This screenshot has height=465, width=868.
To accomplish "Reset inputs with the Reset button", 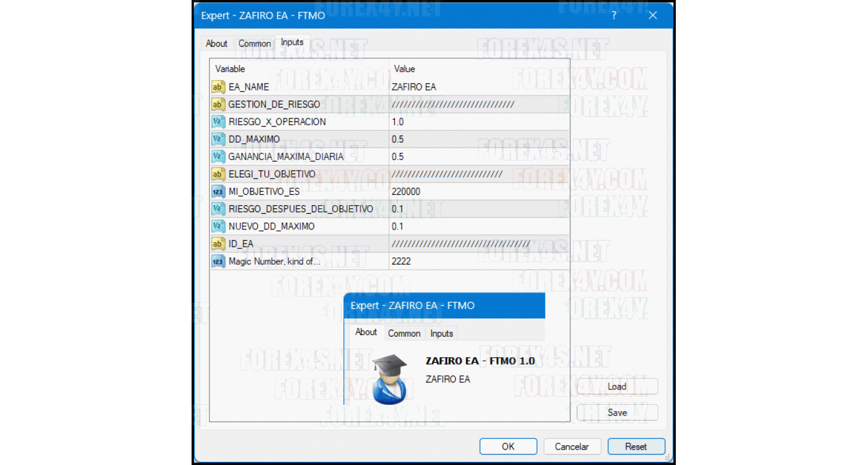I will pos(635,446).
